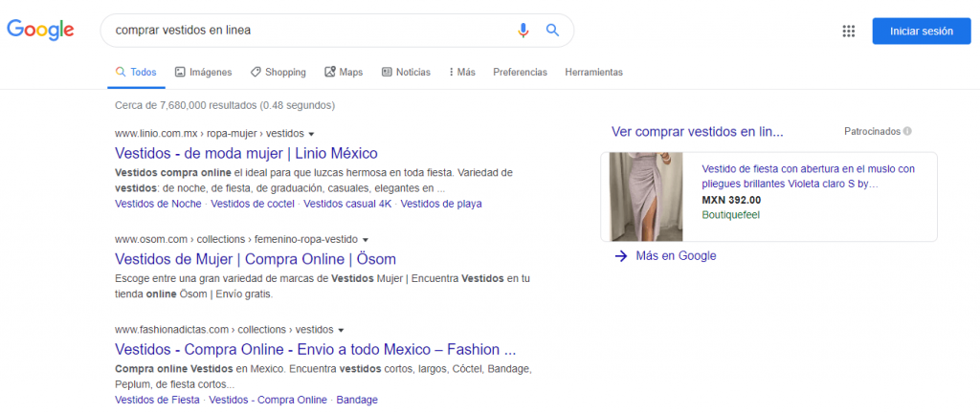Viewport: 980px width, 413px height.
Task: Open Vestidos - de moda mujer Linio result
Action: tap(246, 154)
